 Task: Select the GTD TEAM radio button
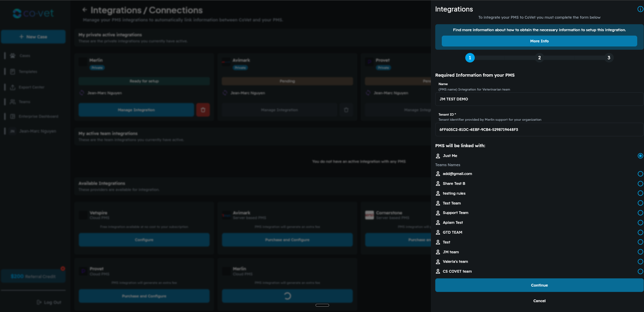coord(640,232)
